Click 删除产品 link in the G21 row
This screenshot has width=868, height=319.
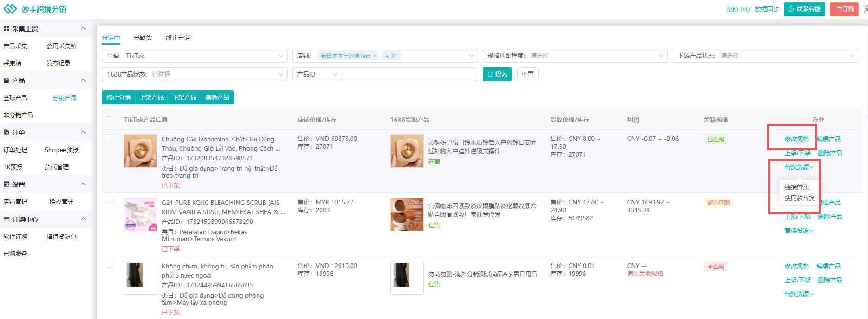(x=830, y=217)
